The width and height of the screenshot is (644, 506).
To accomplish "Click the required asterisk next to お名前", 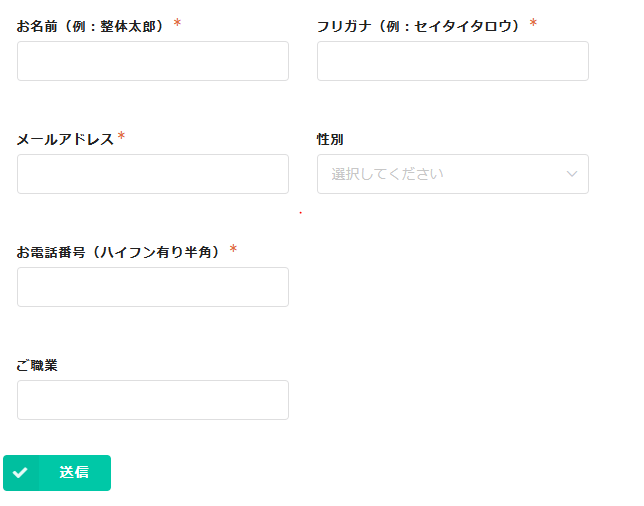I will [x=177, y=23].
